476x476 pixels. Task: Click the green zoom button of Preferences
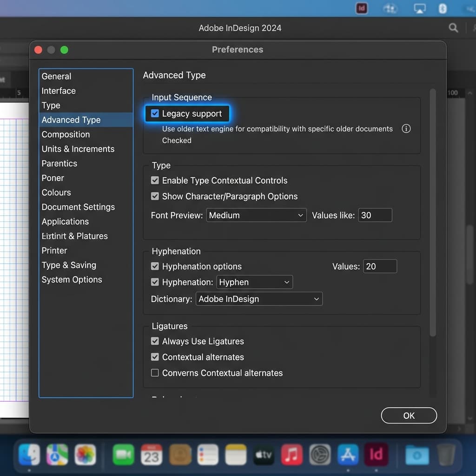click(x=64, y=50)
